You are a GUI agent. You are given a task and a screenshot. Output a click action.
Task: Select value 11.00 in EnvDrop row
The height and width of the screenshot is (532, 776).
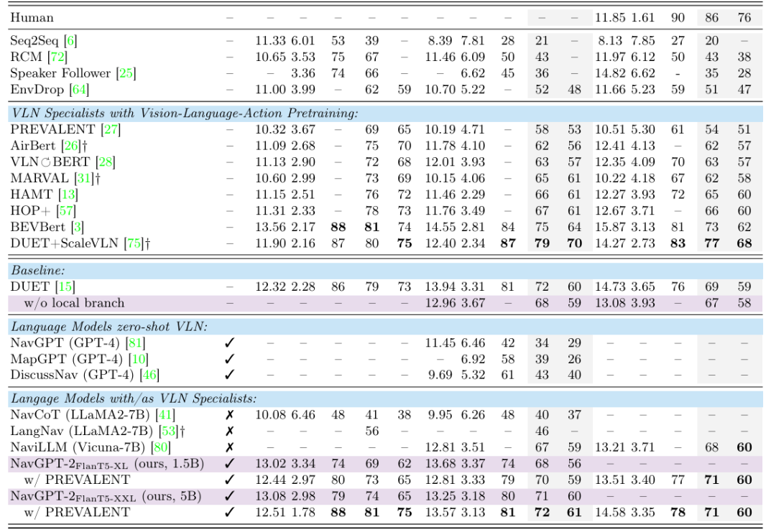click(270, 90)
